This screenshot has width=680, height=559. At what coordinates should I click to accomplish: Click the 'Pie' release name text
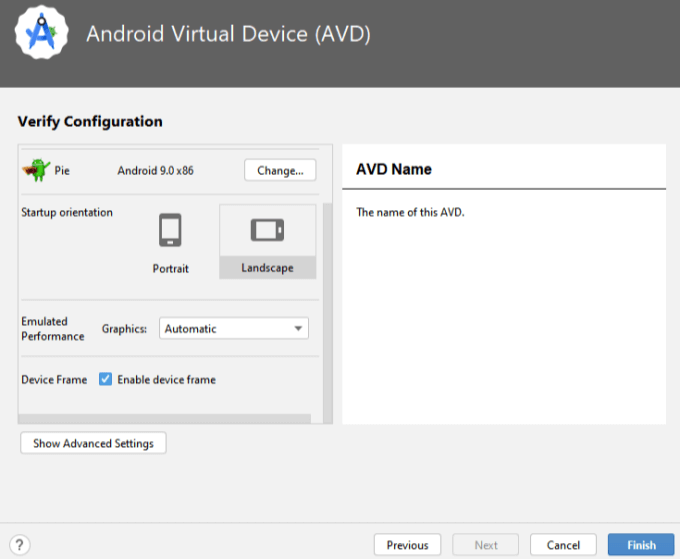(x=62, y=170)
